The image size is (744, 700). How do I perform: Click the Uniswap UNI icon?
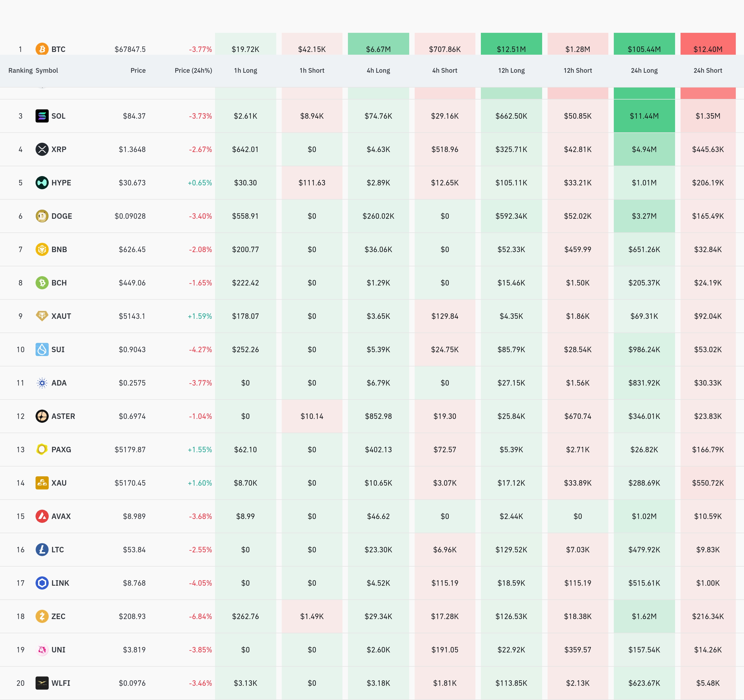point(42,650)
